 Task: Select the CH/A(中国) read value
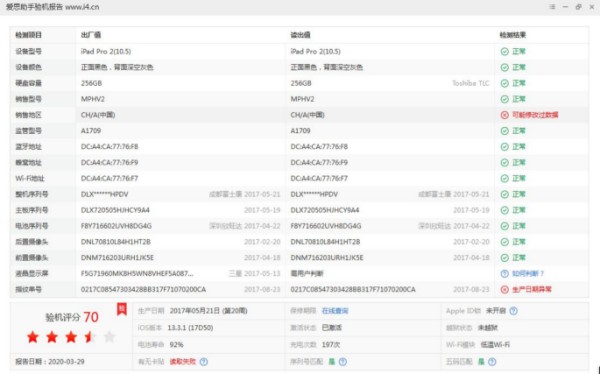coord(307,115)
